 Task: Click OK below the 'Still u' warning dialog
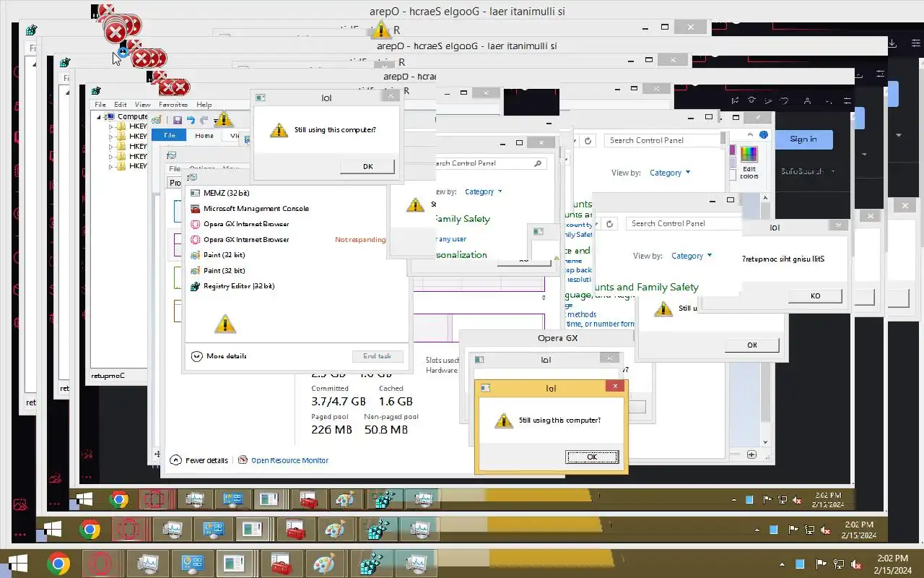point(752,345)
